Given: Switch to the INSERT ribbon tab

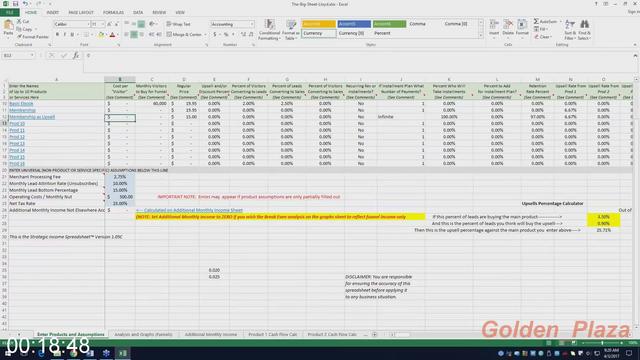Looking at the screenshot, I should click(x=52, y=13).
